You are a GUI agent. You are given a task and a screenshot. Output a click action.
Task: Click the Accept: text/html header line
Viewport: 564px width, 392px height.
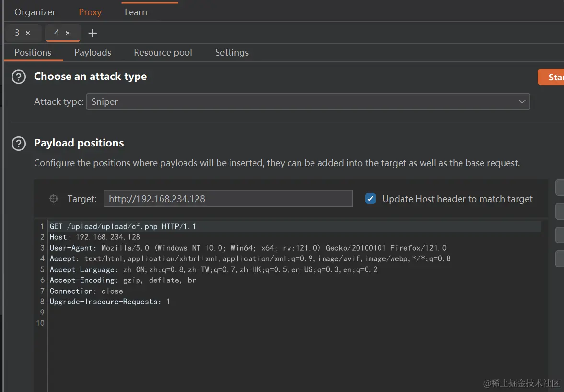pyautogui.click(x=250, y=258)
